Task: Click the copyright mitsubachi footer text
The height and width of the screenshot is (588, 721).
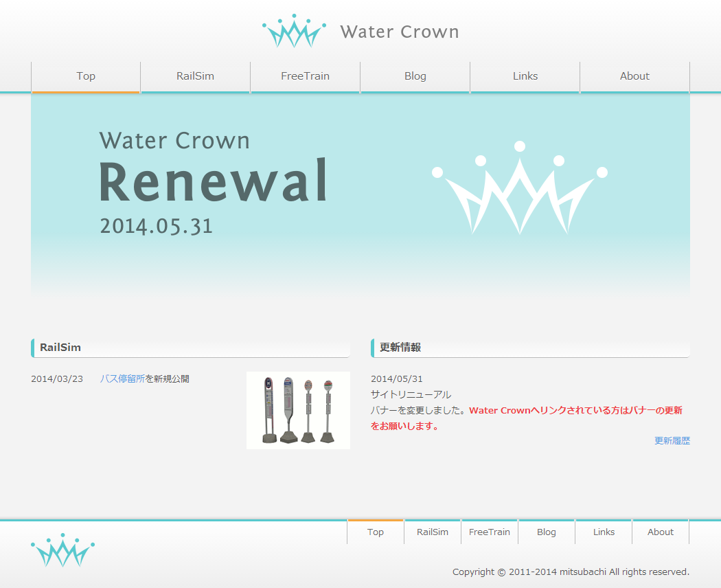Action: (571, 572)
